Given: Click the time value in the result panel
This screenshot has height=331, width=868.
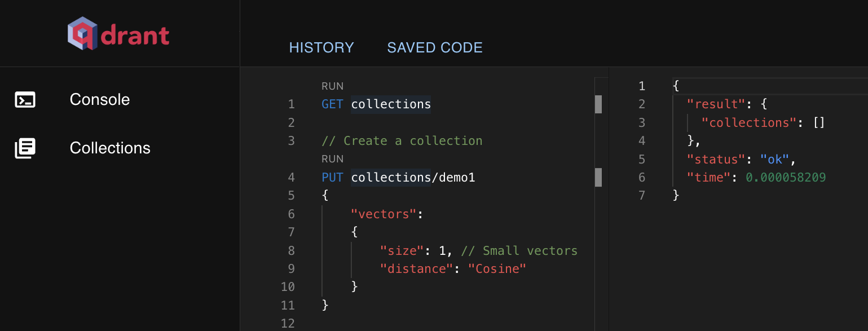Looking at the screenshot, I should (x=786, y=177).
